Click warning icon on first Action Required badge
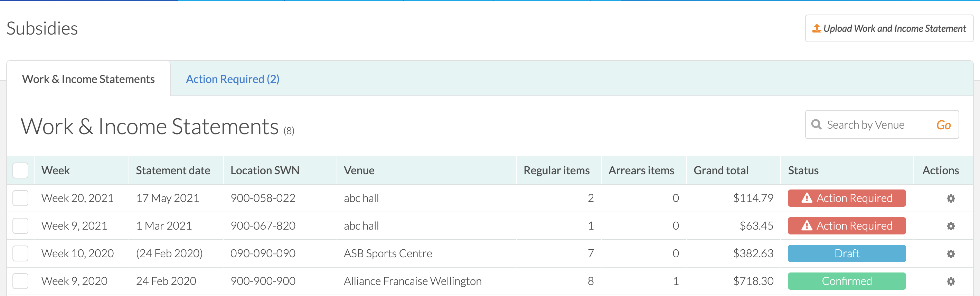This screenshot has width=980, height=296. (807, 198)
